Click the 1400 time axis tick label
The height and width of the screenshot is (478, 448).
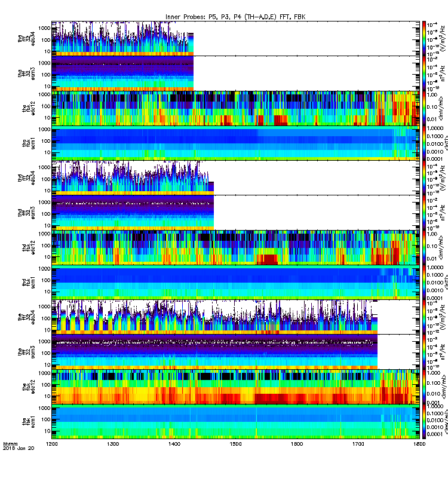coord(174,444)
